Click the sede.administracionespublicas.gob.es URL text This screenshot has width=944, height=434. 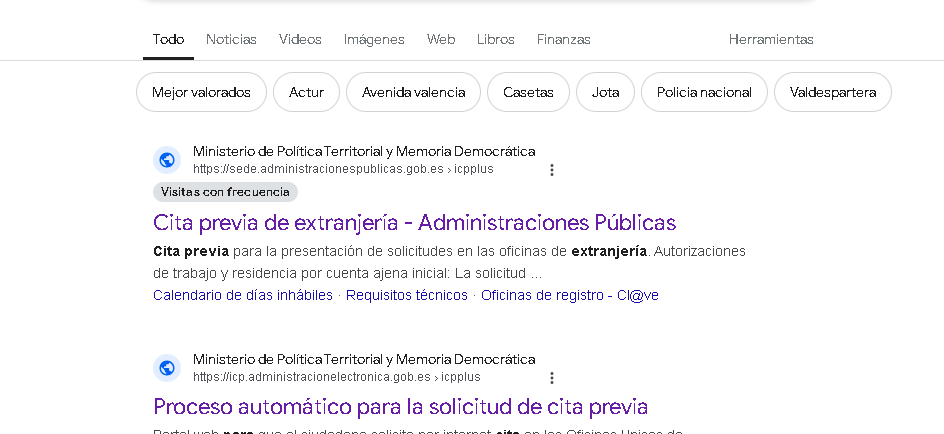tap(343, 169)
